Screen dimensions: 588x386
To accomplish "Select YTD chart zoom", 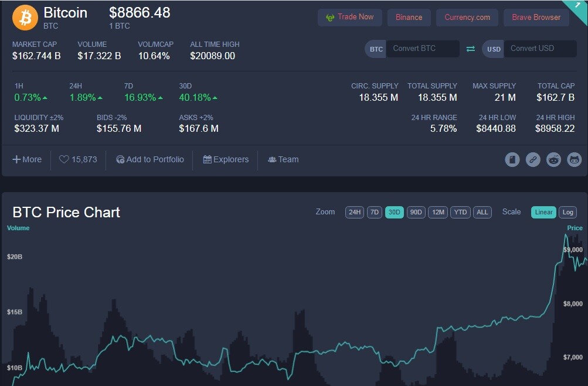I will tap(460, 212).
